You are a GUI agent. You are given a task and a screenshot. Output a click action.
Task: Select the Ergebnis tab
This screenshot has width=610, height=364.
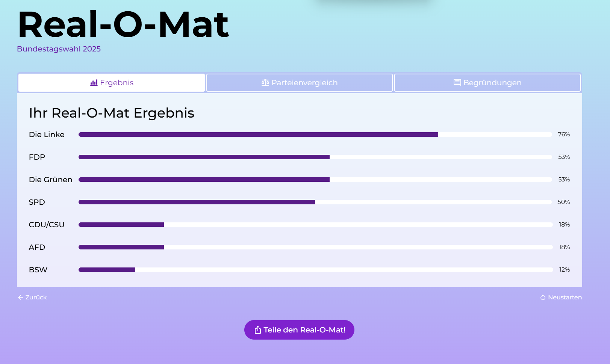point(112,83)
